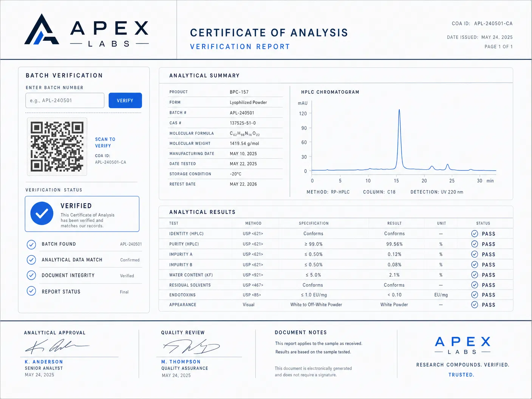Click the main peak in the HPLC chromatogram

399,139
